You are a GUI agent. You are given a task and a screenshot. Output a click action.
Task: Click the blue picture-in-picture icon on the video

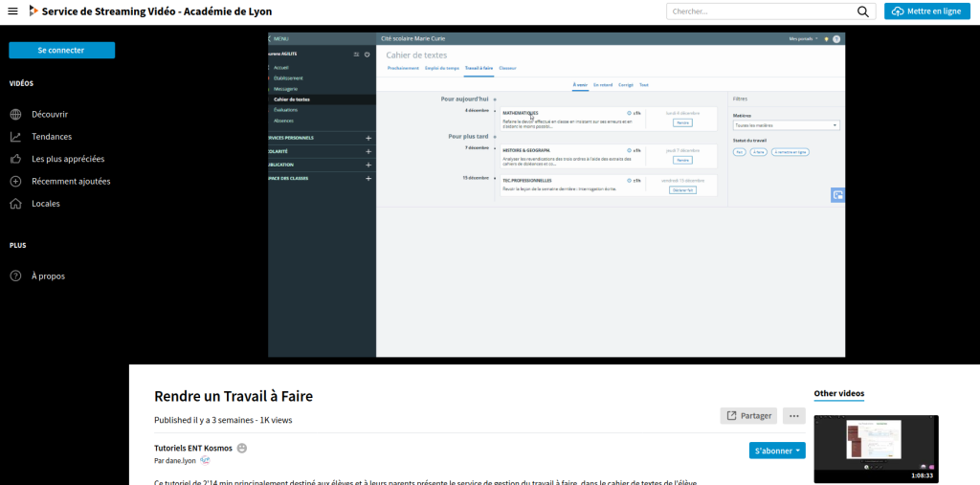pos(837,195)
